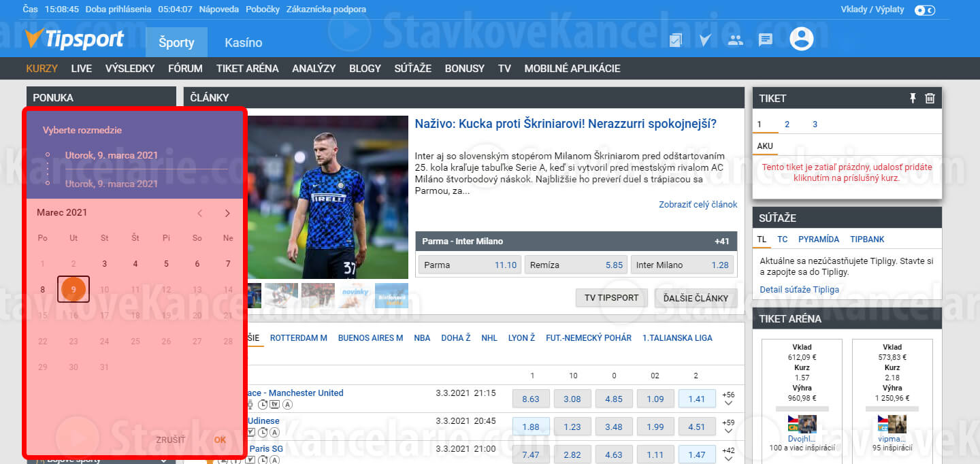Bet on Remíza at odds 5.85
This screenshot has width=980, height=464.
pyautogui.click(x=576, y=265)
